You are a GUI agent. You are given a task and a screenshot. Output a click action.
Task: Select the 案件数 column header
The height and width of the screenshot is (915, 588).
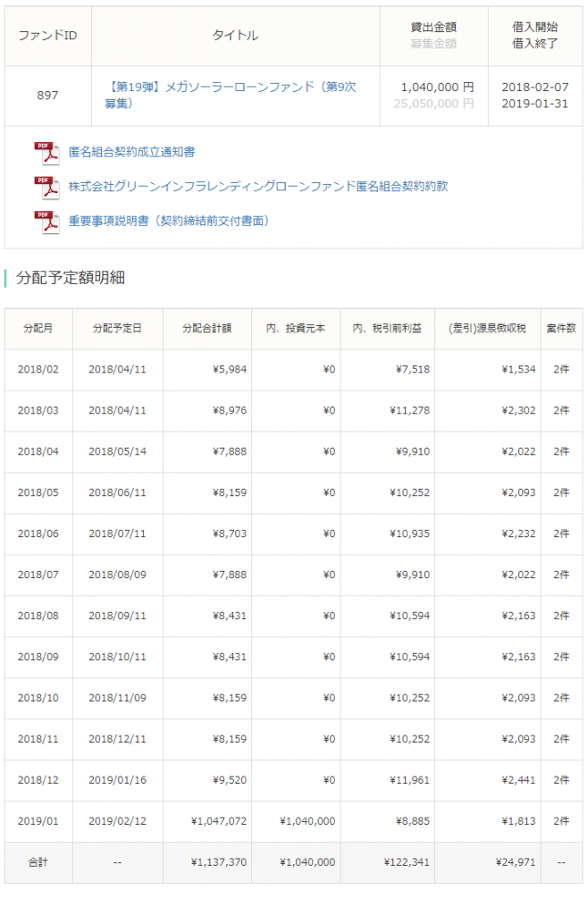560,329
